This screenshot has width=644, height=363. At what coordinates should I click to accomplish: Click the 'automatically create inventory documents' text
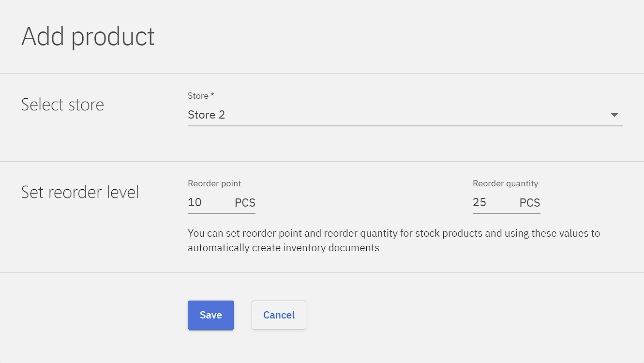[283, 248]
